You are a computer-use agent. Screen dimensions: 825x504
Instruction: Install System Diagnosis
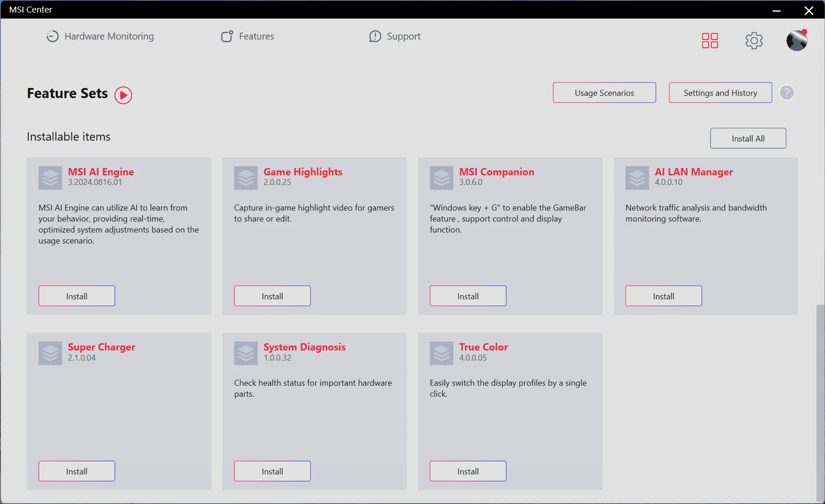coord(272,471)
